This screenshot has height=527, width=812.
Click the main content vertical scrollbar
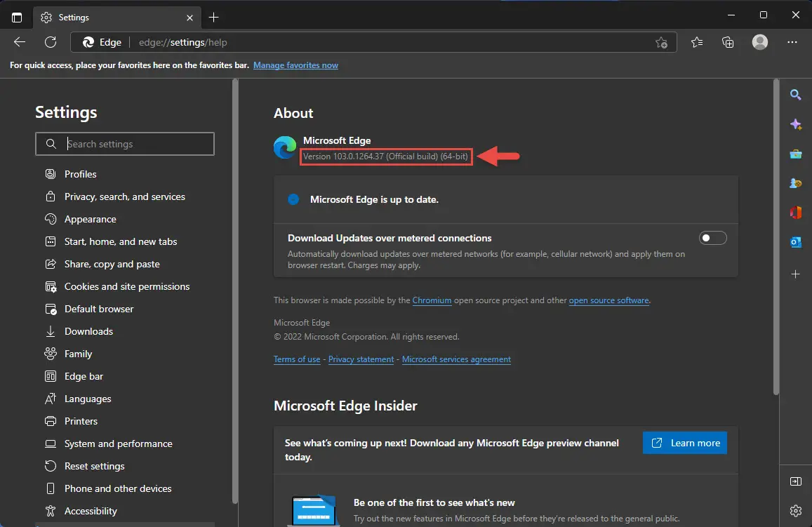point(776,237)
